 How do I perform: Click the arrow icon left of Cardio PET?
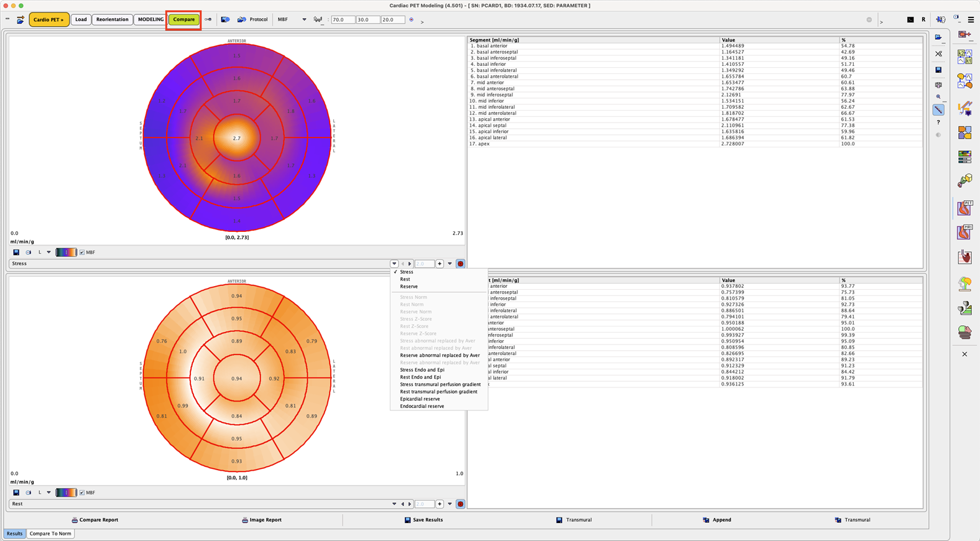coord(21,20)
